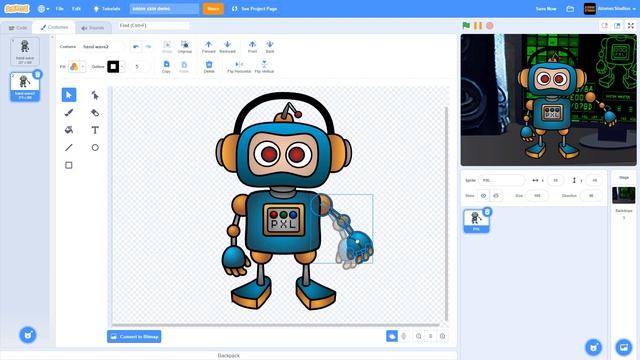640x360 pixels.
Task: Stop the project with red stop button
Action: click(x=489, y=25)
